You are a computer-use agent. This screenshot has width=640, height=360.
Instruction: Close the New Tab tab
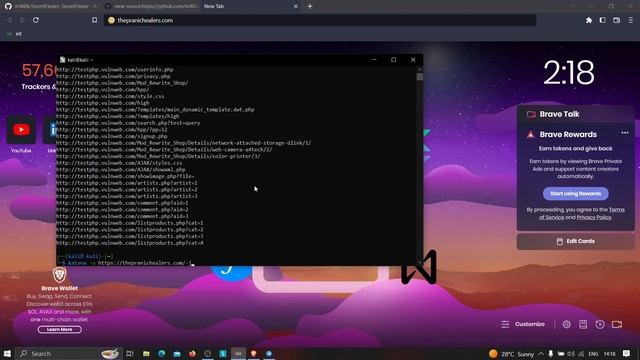pyautogui.click(x=296, y=6)
